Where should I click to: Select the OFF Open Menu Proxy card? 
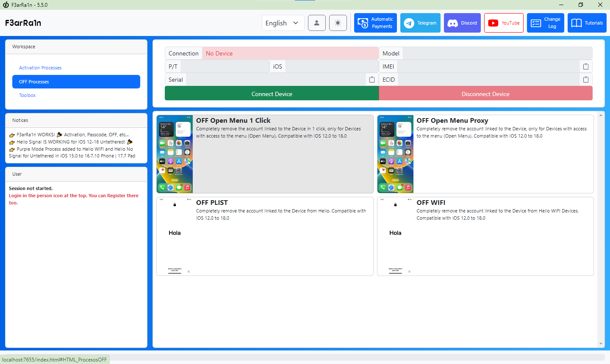click(x=485, y=154)
